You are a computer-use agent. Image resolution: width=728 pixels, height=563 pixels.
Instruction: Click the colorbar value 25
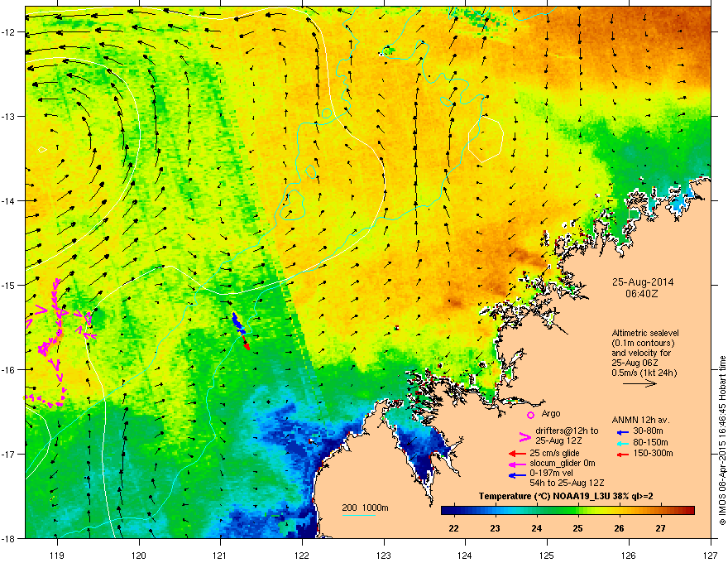click(x=577, y=528)
